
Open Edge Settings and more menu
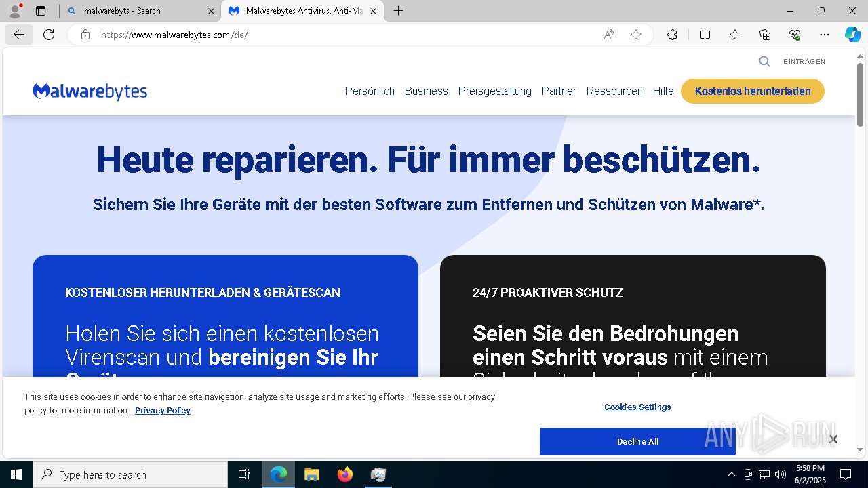825,35
